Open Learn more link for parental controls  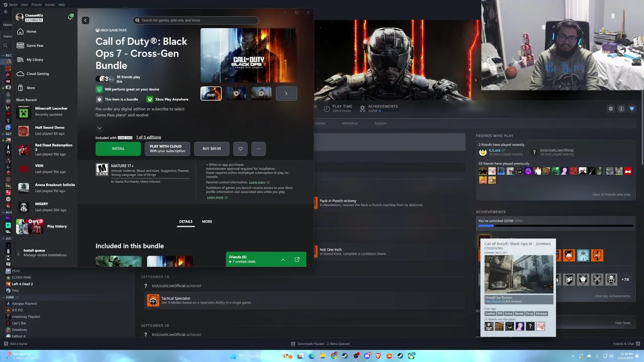[259, 182]
